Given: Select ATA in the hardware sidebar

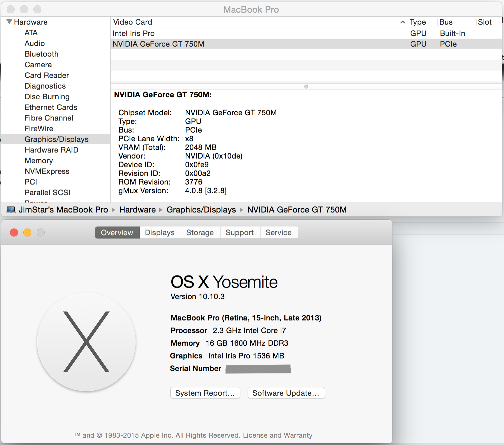Looking at the screenshot, I should (31, 33).
